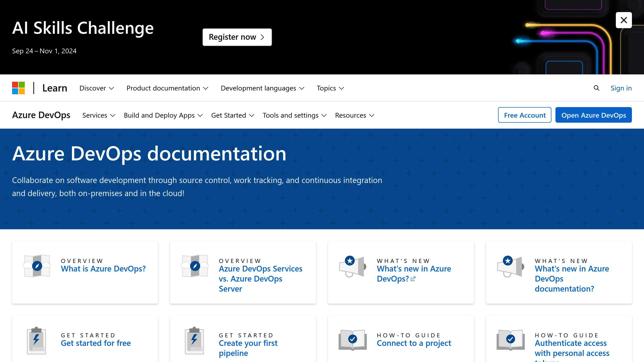Click the Free Account button
The image size is (644, 362).
click(525, 115)
